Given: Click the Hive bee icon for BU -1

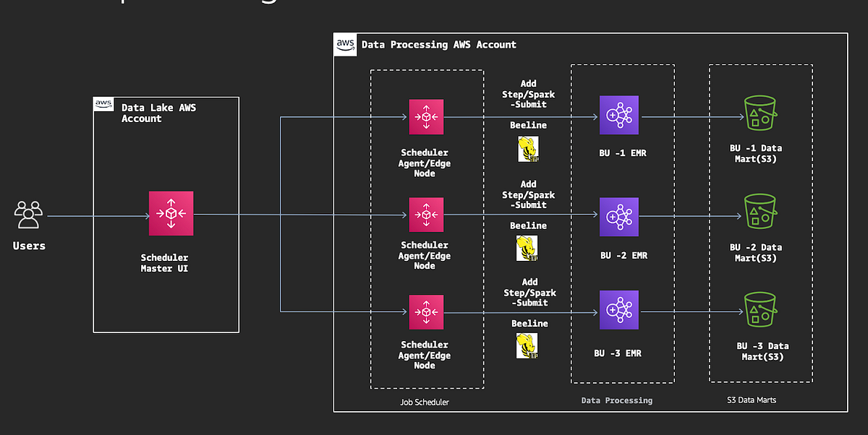Looking at the screenshot, I should 528,149.
